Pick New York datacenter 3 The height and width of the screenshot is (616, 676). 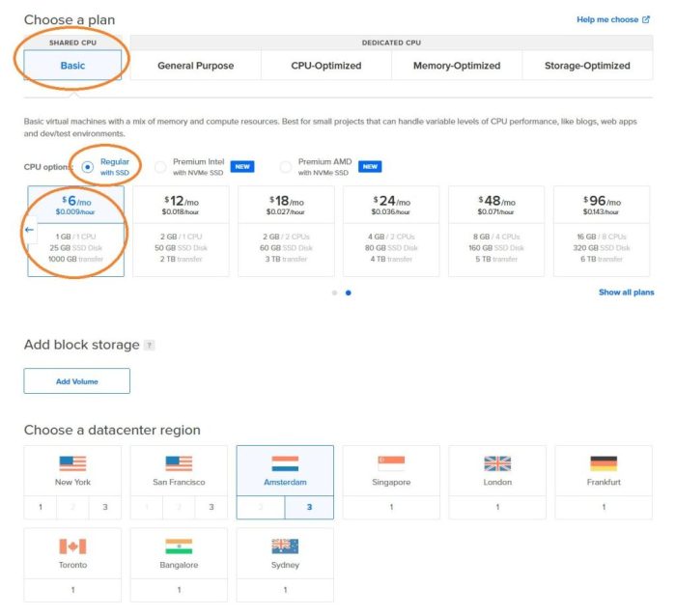(x=104, y=507)
